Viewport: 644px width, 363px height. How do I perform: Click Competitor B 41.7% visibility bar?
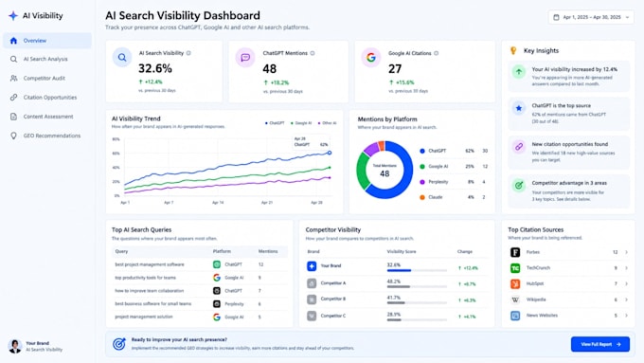[417, 303]
